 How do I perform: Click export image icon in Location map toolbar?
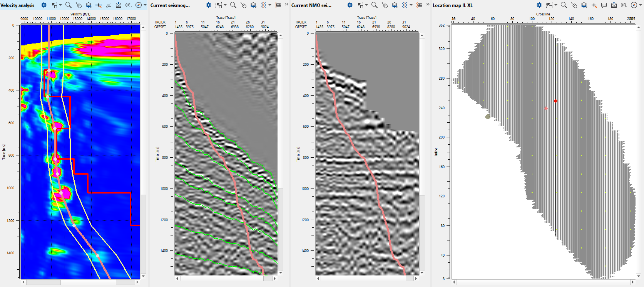(x=614, y=5)
